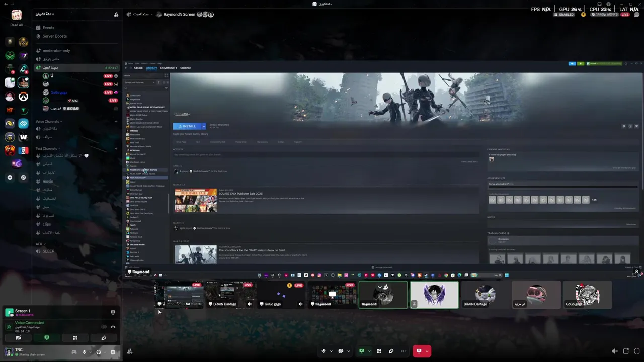Viewport: 644px width, 362px height.
Task: Enter fullscreen mode for the stream
Action: (x=637, y=351)
